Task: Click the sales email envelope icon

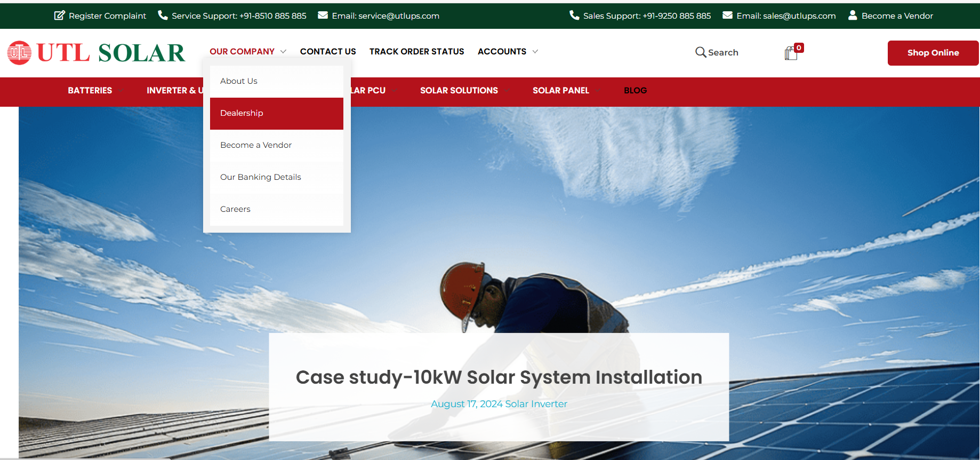Action: pos(727,15)
